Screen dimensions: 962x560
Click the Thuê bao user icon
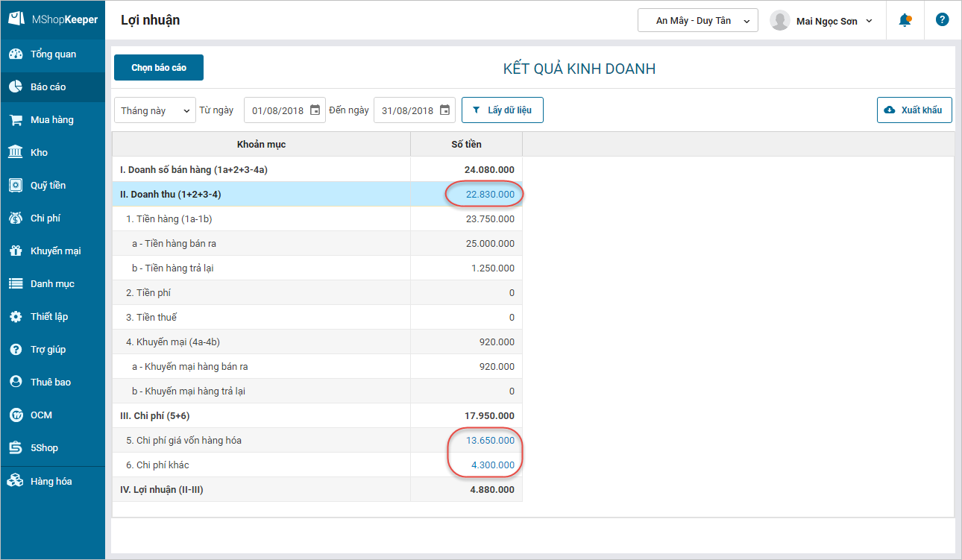[16, 383]
